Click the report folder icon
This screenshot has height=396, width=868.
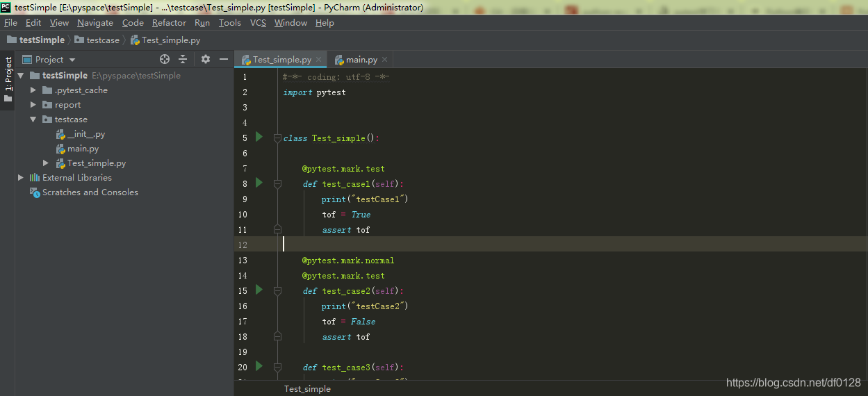(47, 105)
